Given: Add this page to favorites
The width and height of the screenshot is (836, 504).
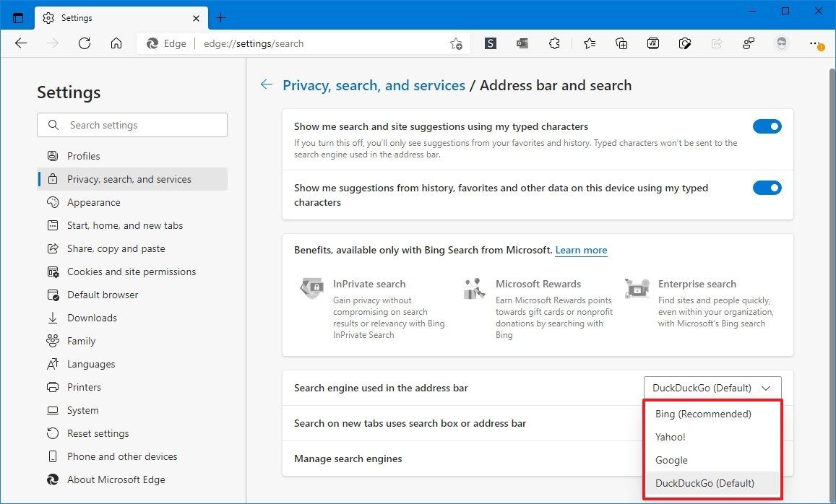Looking at the screenshot, I should tap(456, 43).
